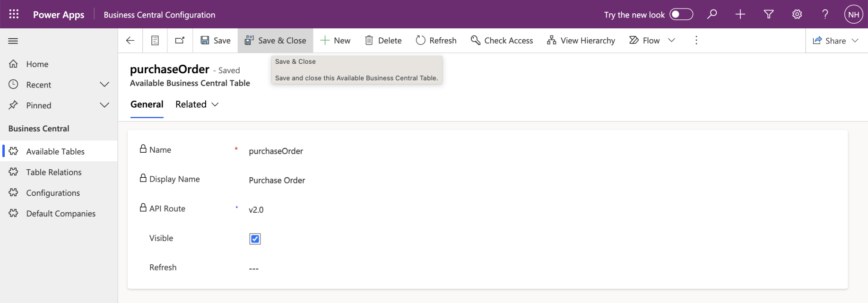The height and width of the screenshot is (303, 868).
Task: Open the app launcher waffle icon
Action: point(14,14)
